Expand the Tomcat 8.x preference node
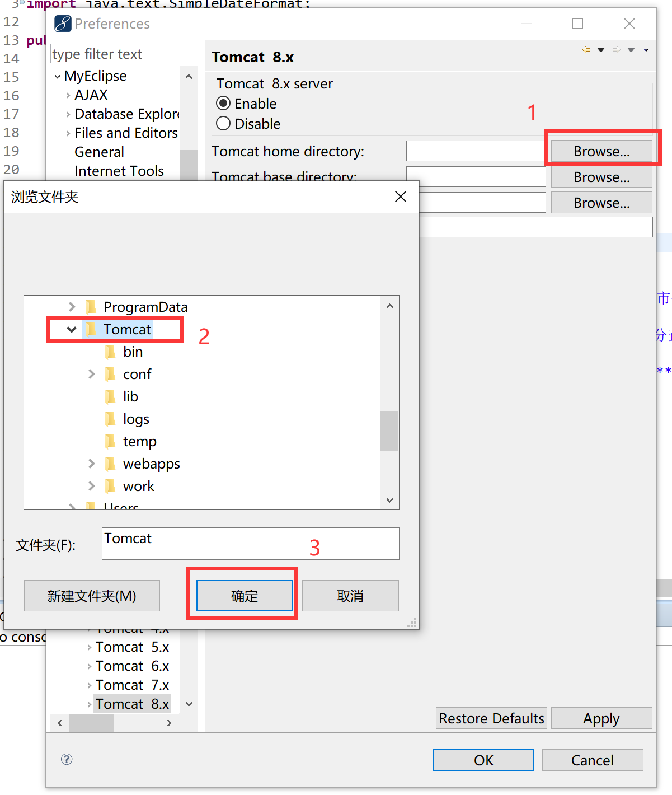The image size is (672, 795). [x=89, y=705]
